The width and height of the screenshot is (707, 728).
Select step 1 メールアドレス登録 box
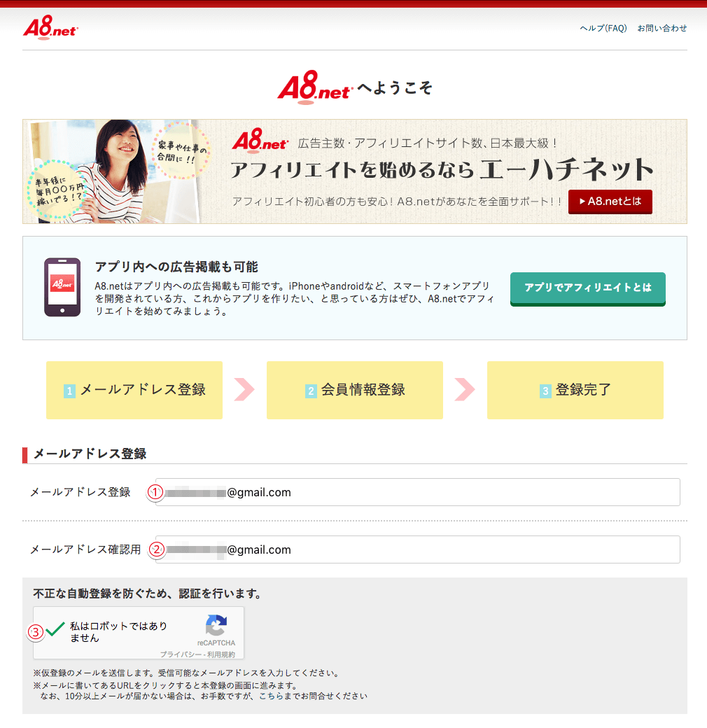click(x=134, y=390)
